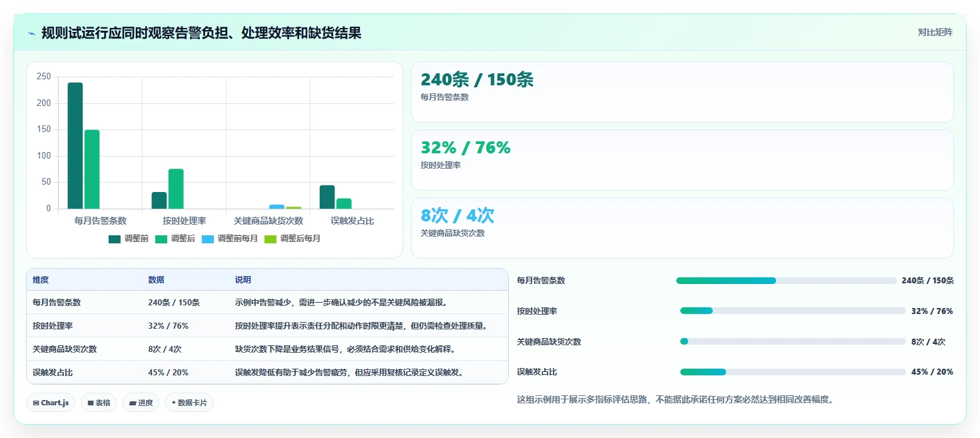Click the 45% / 20% value beside progress bar
This screenshot has height=438, width=980.
[x=932, y=372]
